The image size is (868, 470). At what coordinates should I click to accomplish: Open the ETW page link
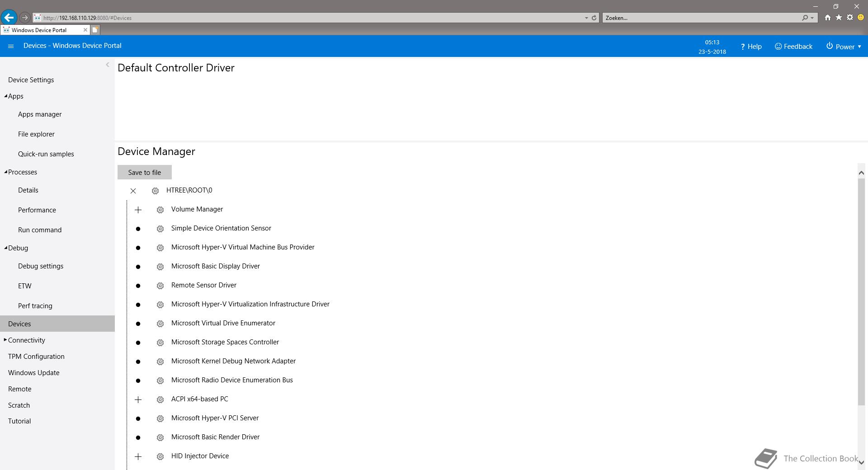click(25, 286)
